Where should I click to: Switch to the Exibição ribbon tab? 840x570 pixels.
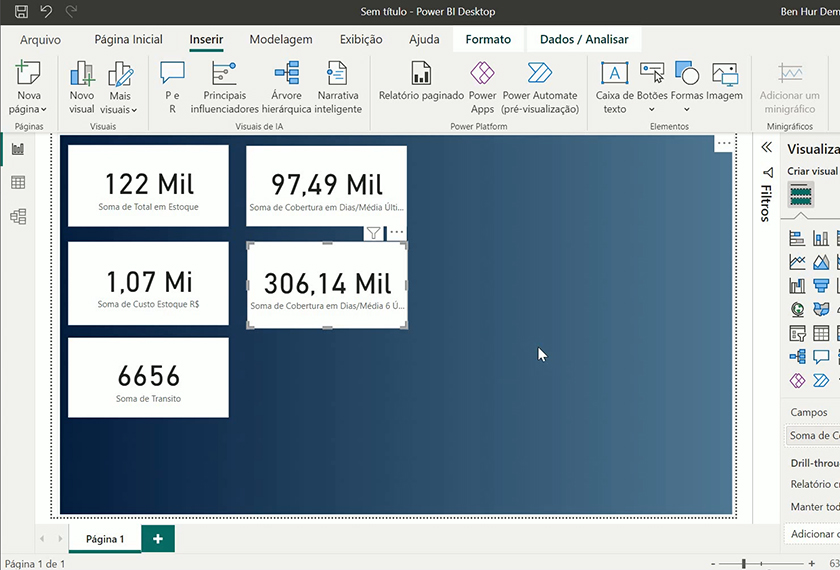[361, 40]
